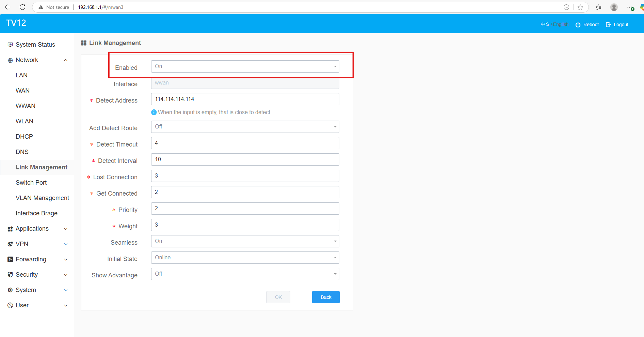The height and width of the screenshot is (337, 644).
Task: Click the browser refresh icon
Action: click(22, 7)
